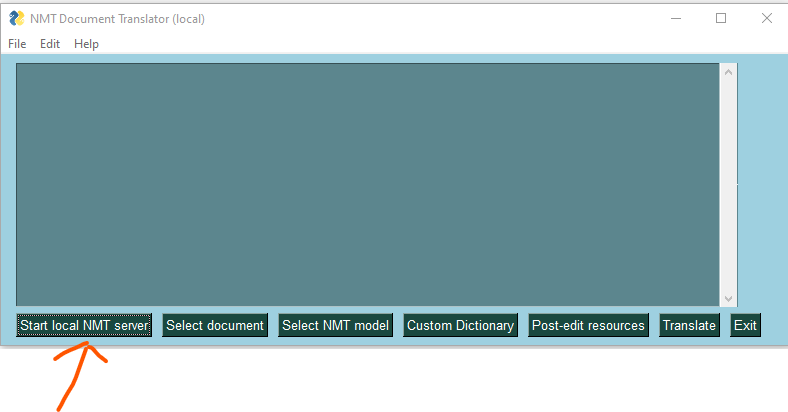Click the Select document button

pyautogui.click(x=215, y=325)
